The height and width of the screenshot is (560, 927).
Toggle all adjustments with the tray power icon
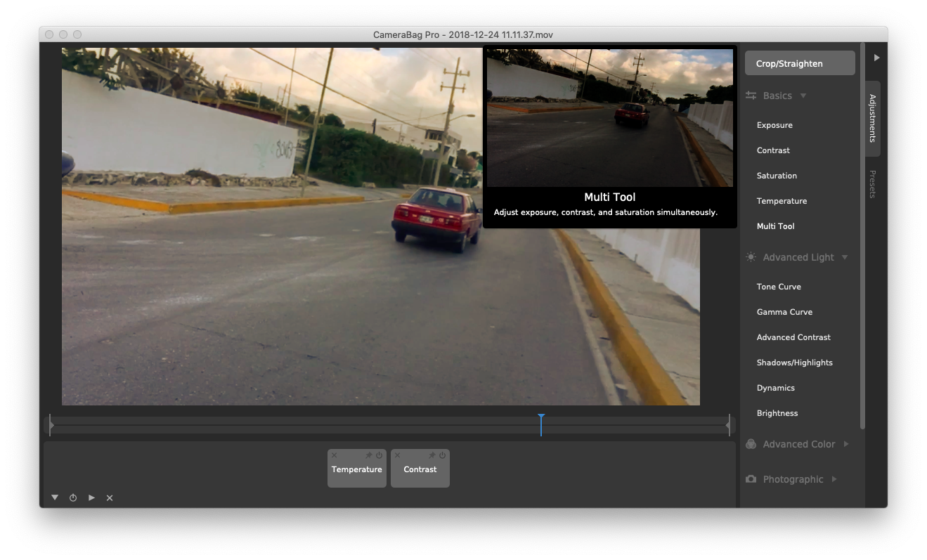[73, 497]
